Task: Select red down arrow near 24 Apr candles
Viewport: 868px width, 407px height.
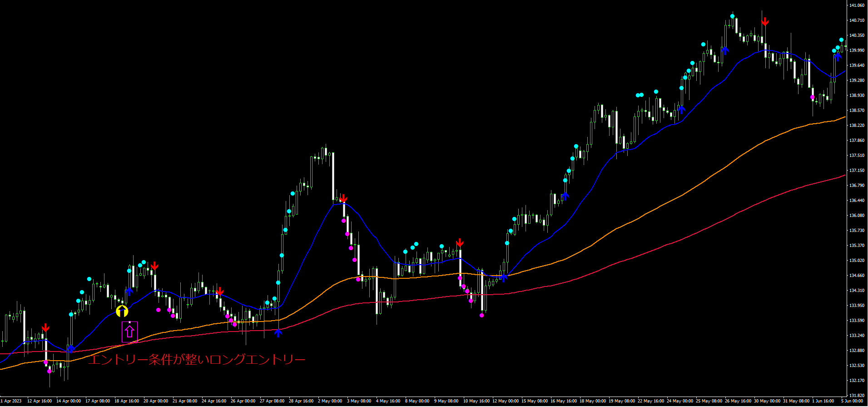Action: point(220,291)
